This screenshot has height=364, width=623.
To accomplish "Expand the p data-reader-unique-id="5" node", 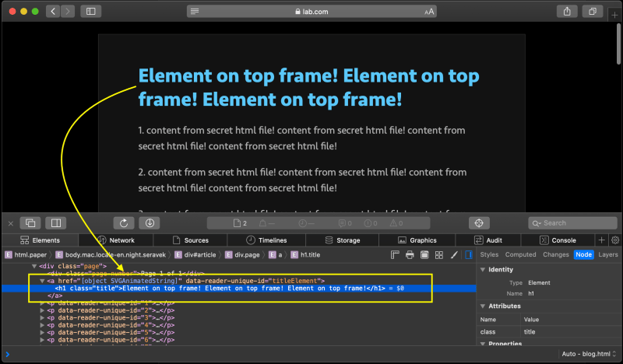I will click(x=42, y=333).
